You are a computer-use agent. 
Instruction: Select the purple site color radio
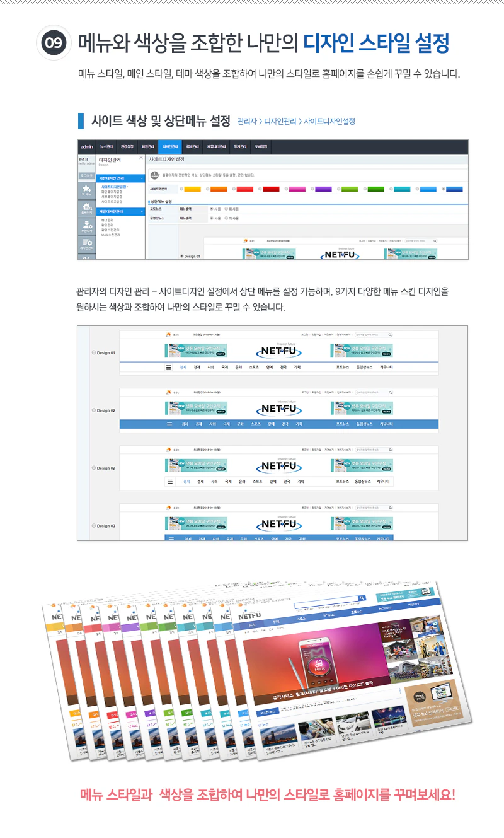click(x=312, y=189)
